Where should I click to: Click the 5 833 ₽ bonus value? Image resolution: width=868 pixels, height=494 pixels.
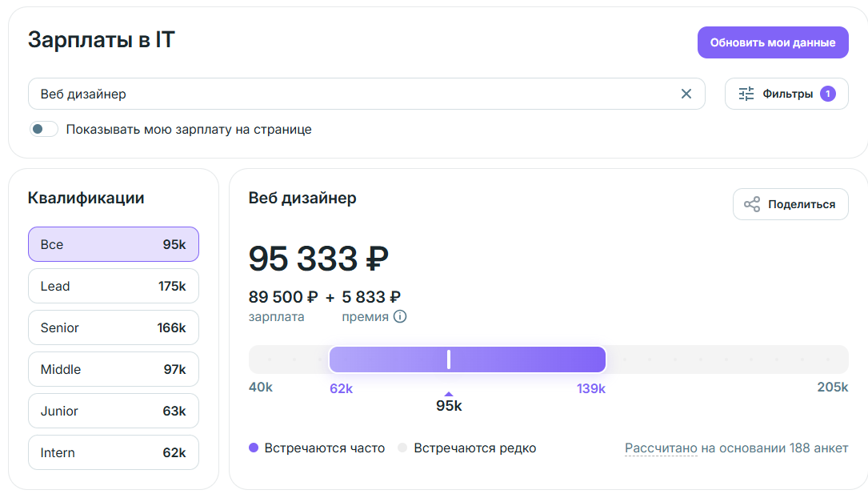click(x=371, y=297)
